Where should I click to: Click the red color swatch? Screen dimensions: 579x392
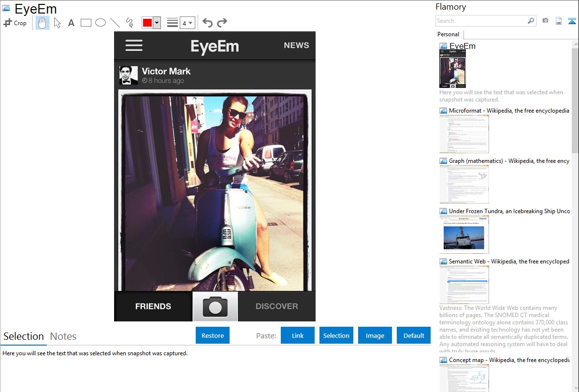(x=147, y=23)
